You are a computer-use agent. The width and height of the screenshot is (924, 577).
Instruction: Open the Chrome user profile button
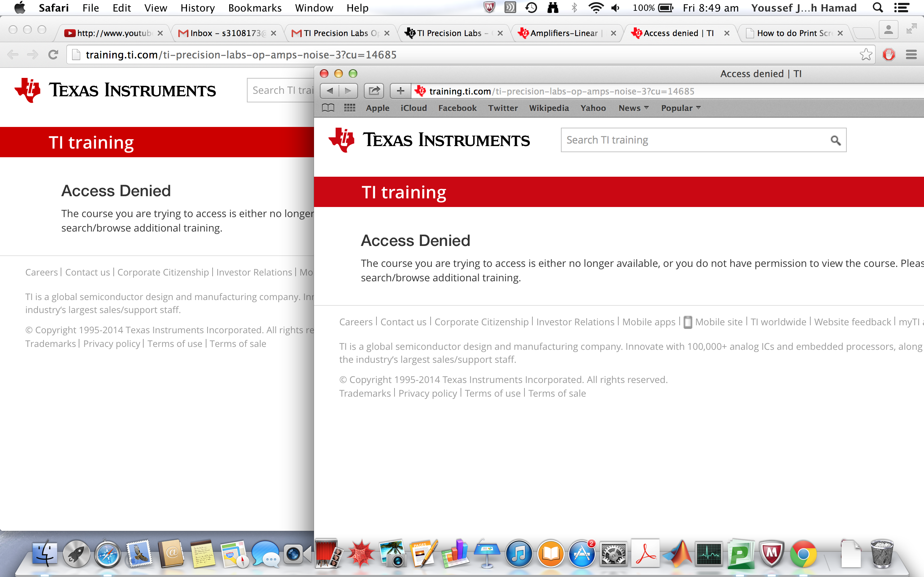tap(888, 30)
